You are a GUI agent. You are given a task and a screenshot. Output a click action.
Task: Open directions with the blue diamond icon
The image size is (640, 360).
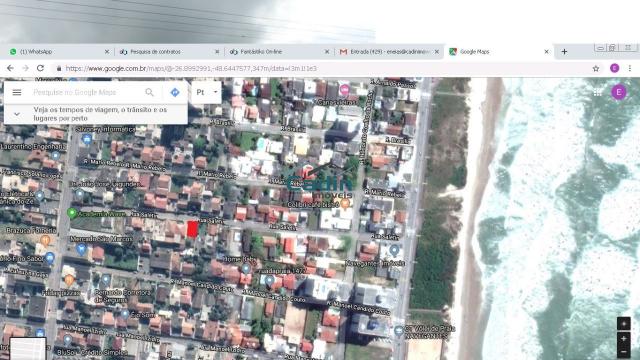coord(175,93)
